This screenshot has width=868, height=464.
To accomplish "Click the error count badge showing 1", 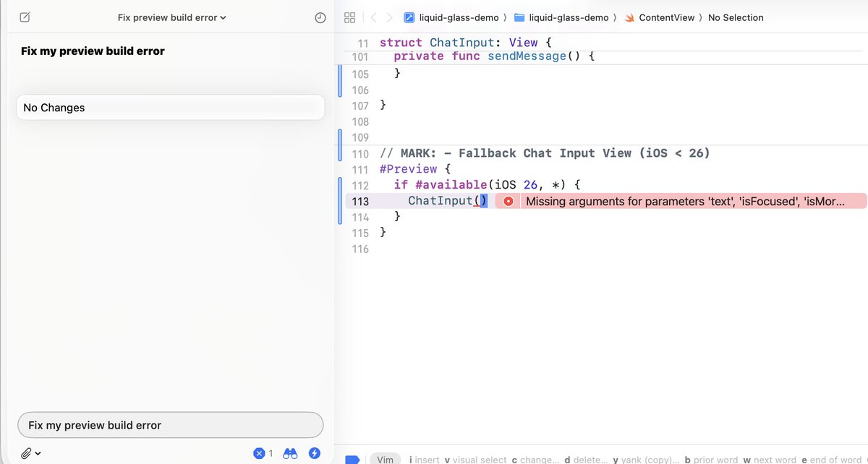I will coord(263,453).
